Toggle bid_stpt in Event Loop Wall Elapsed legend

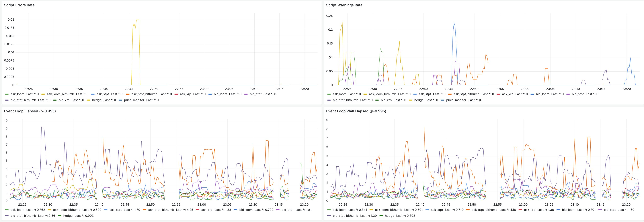click(610, 210)
